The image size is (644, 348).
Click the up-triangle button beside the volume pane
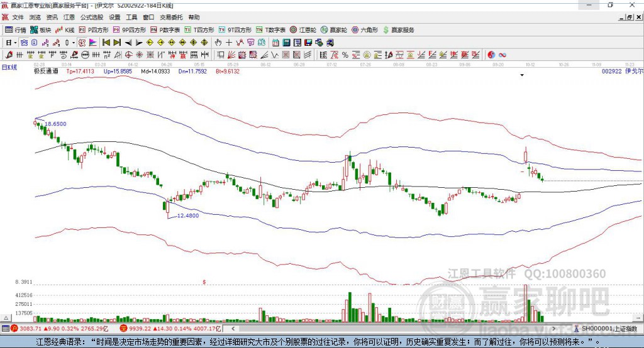[6, 318]
